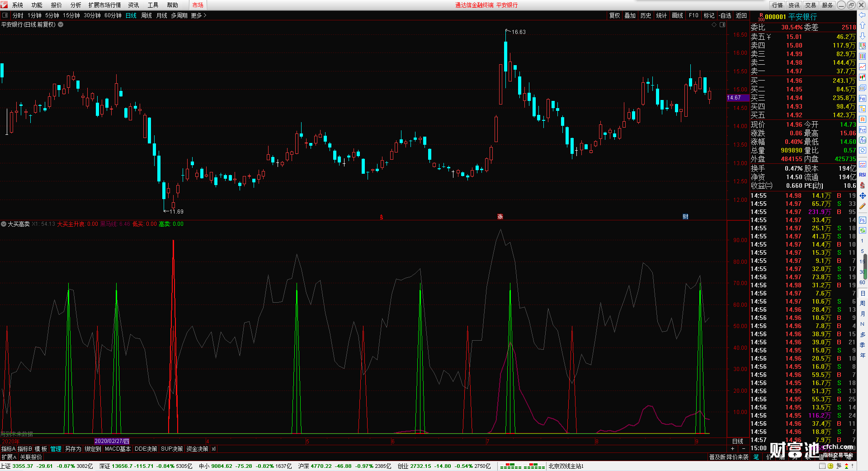
Task: Select 1分钟 chart period
Action: coord(34,15)
